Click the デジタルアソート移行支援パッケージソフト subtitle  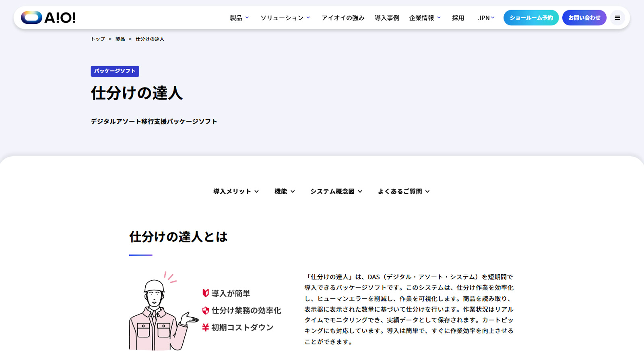(x=154, y=121)
